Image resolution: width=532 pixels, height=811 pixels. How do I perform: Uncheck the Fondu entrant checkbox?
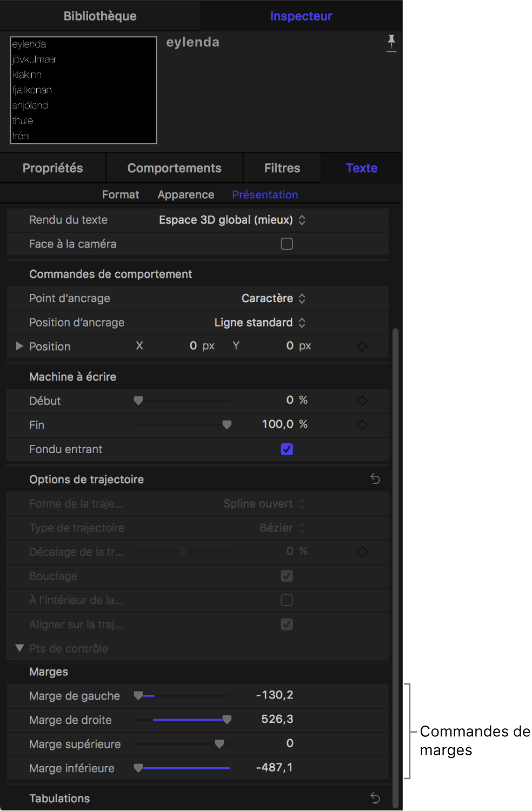[287, 449]
